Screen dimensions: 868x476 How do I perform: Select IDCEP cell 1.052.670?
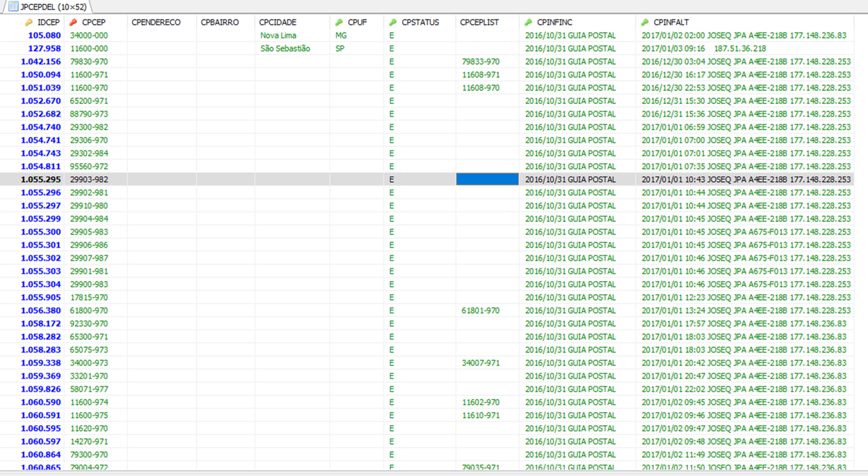41,100
